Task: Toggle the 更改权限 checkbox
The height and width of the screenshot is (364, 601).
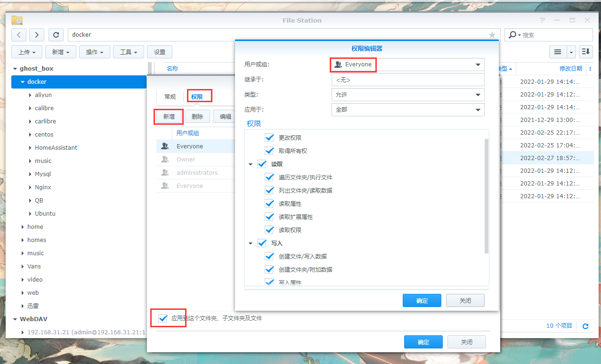Action: click(269, 138)
